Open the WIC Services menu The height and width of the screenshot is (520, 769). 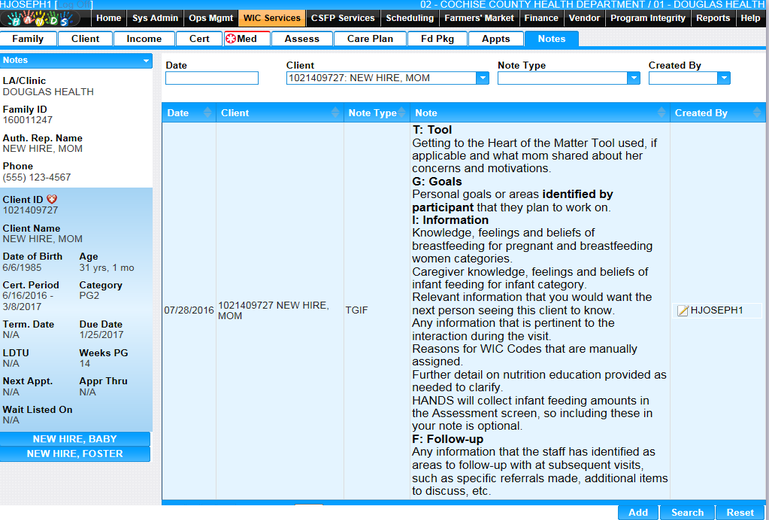pyautogui.click(x=271, y=18)
